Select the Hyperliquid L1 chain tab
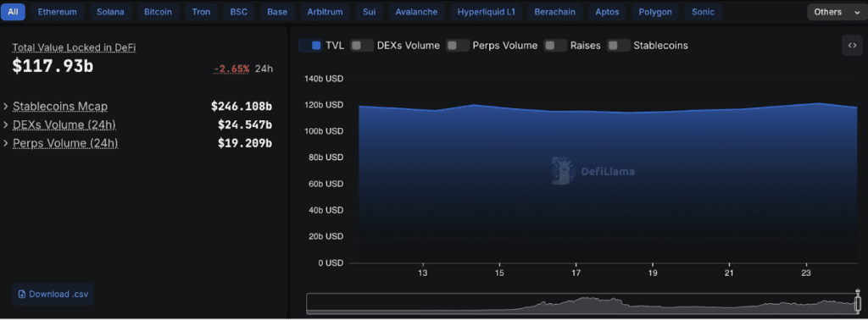 click(486, 12)
